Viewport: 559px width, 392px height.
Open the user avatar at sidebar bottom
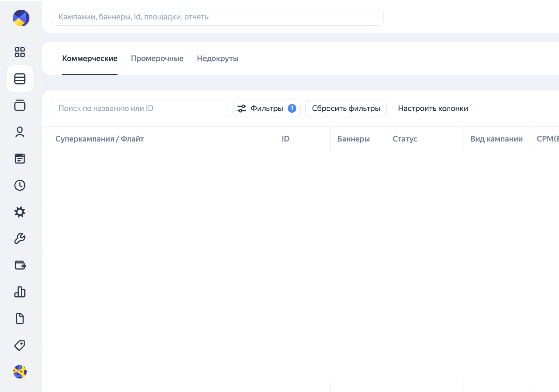[x=20, y=372]
